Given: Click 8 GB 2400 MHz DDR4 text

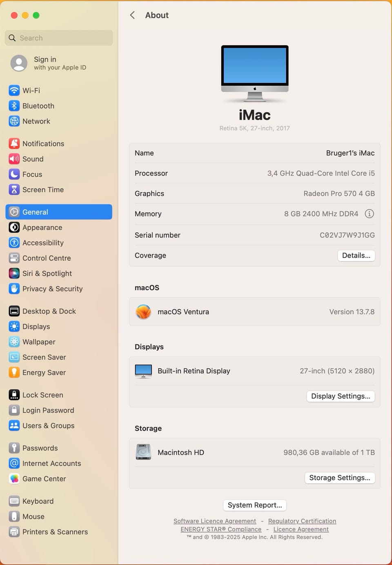Looking at the screenshot, I should (321, 214).
